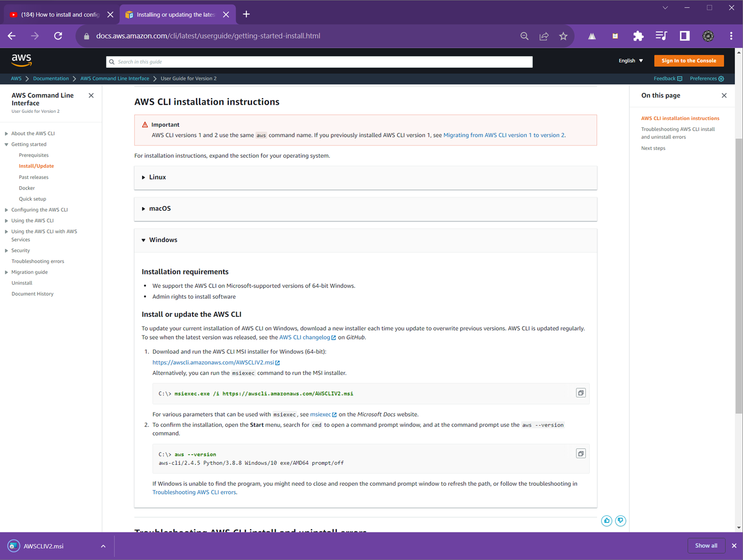Open the AWSCLIV2.msi download URL link
Viewport: 743px width, 560px height.
[x=213, y=362]
